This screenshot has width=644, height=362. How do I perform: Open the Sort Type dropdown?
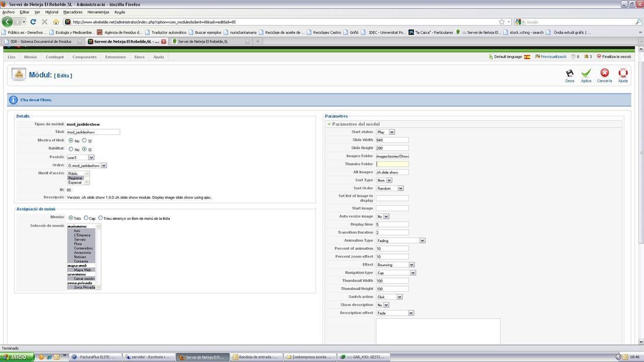(384, 180)
